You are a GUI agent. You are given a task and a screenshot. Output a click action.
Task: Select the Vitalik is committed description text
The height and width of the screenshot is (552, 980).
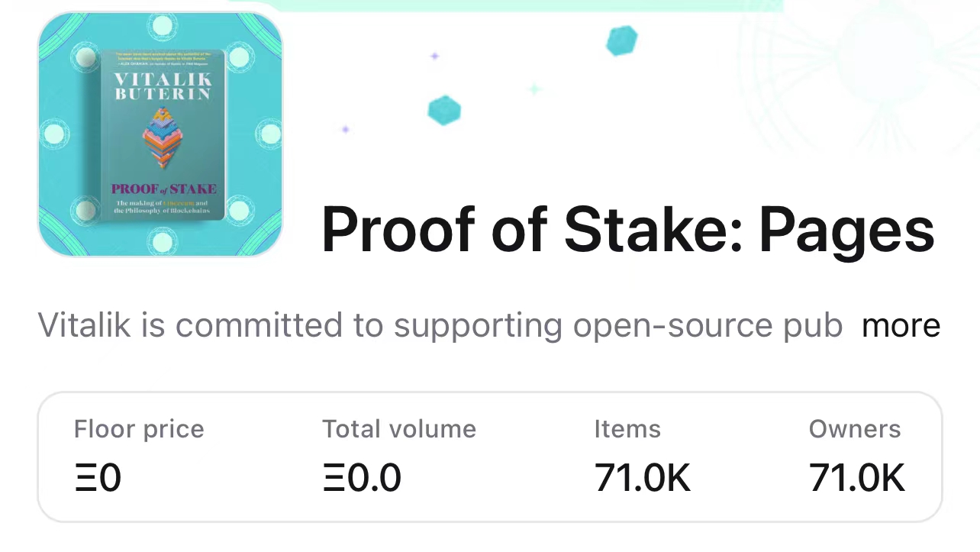[x=440, y=326]
